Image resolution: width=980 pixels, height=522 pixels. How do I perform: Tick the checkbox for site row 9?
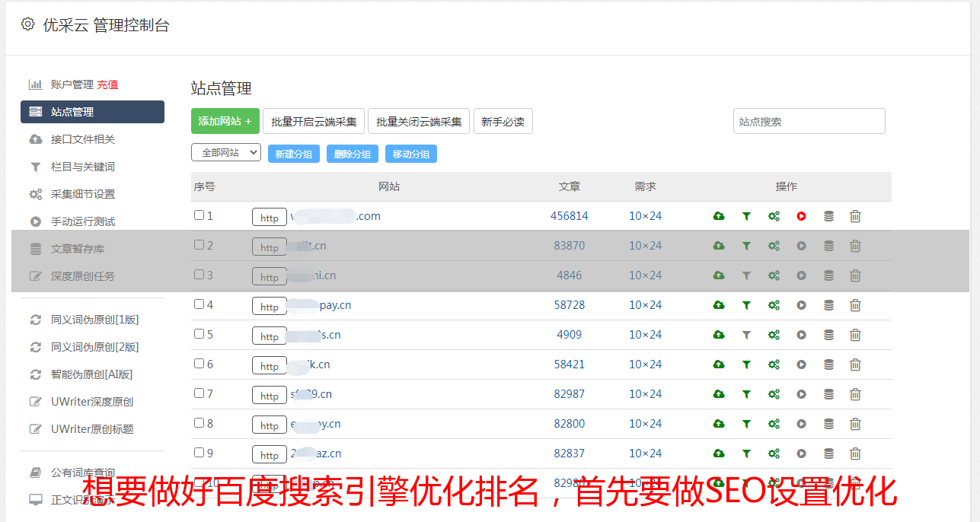199,453
